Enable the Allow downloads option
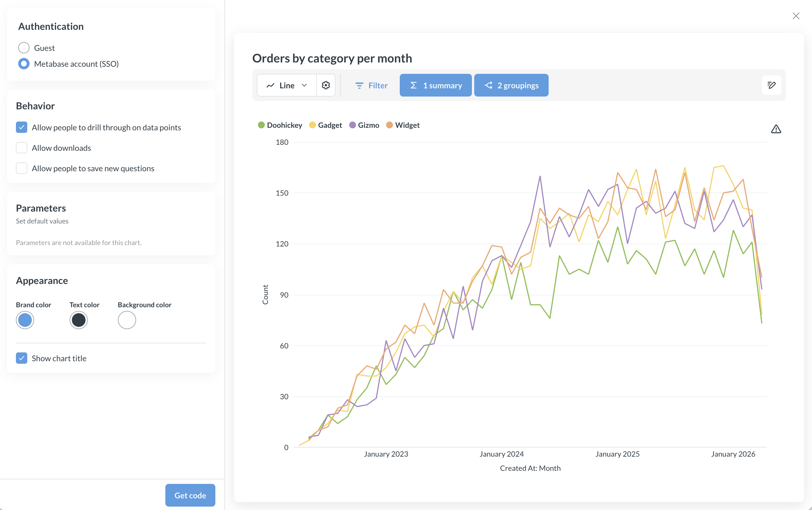Viewport: 812px width, 510px height. pos(21,148)
